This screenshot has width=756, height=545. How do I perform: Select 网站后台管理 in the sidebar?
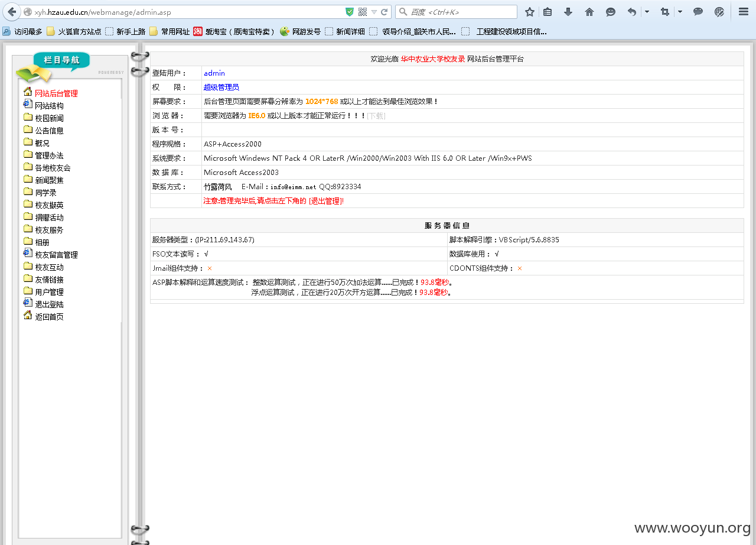56,93
